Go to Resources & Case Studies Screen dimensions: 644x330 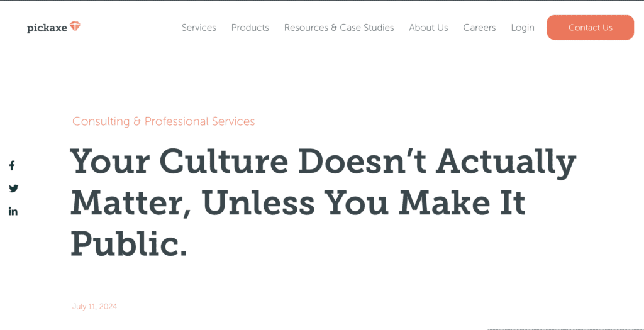point(339,28)
